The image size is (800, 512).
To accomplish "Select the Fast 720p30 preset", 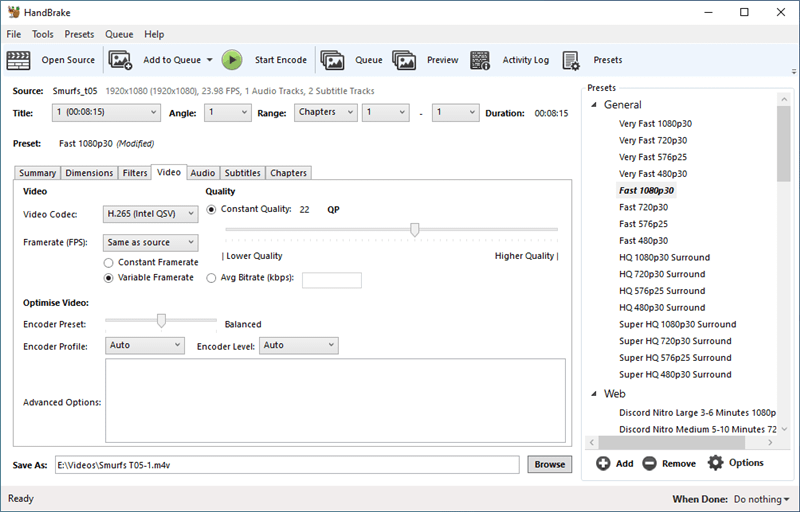I will [x=643, y=208].
